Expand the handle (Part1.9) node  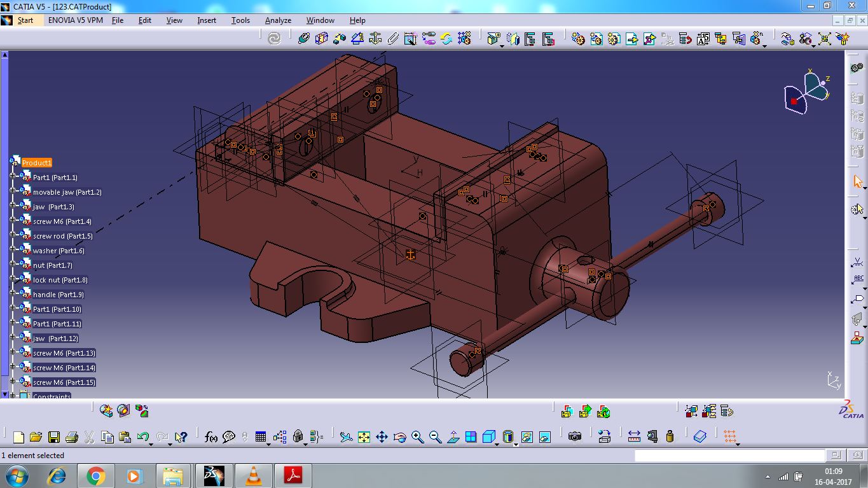pos(12,294)
